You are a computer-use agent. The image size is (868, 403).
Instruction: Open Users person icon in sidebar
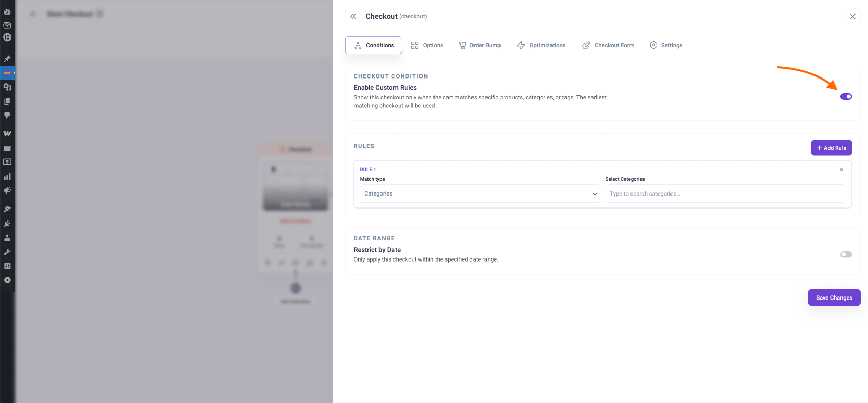click(7, 238)
